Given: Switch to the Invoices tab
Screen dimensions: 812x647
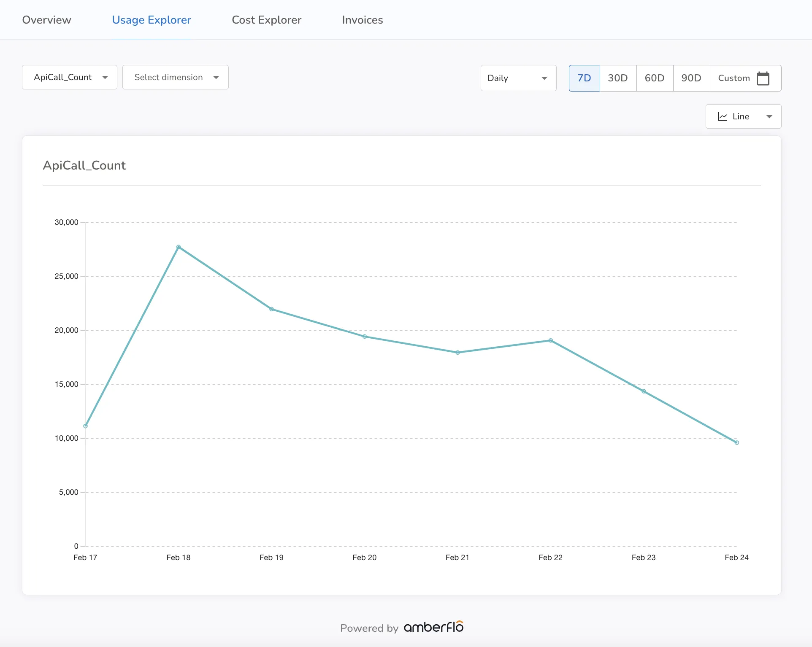Looking at the screenshot, I should point(362,20).
